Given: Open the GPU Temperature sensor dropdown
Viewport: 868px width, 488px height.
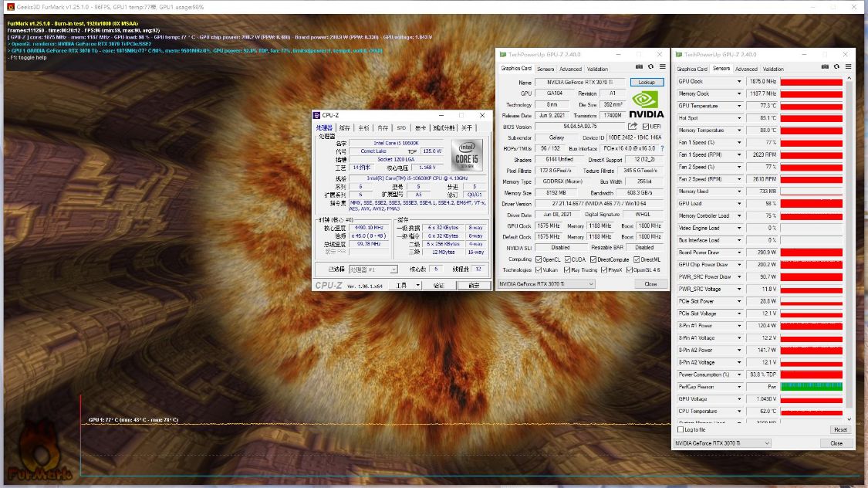Looking at the screenshot, I should pos(738,106).
